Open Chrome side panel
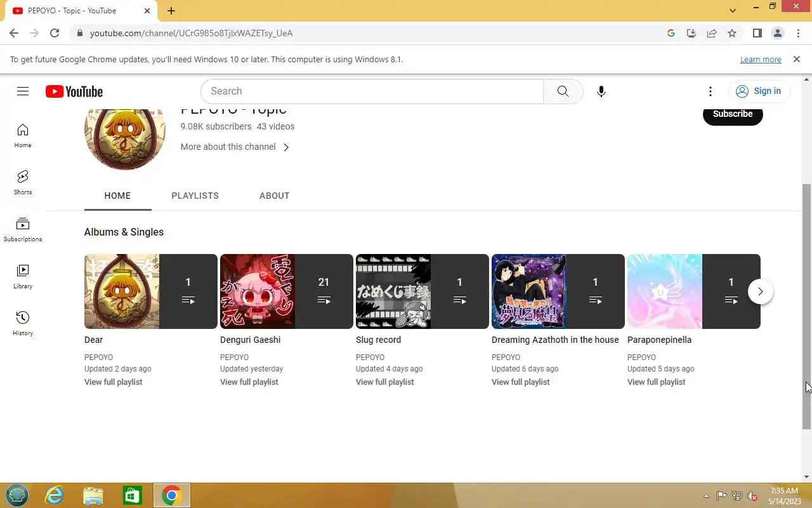The width and height of the screenshot is (812, 508). point(757,33)
